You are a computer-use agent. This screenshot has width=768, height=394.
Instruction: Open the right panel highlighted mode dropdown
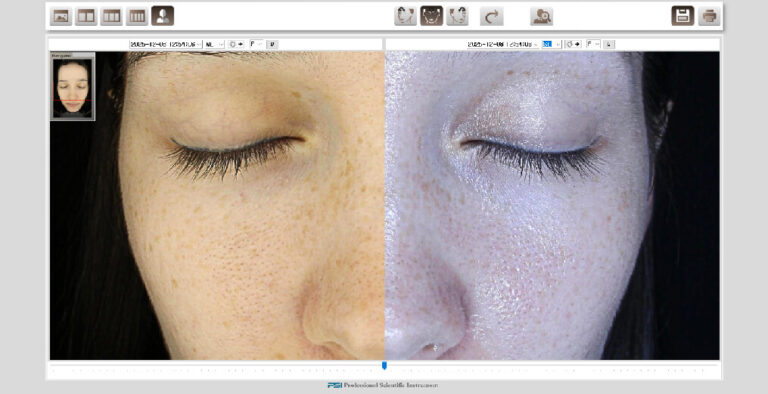(x=552, y=45)
